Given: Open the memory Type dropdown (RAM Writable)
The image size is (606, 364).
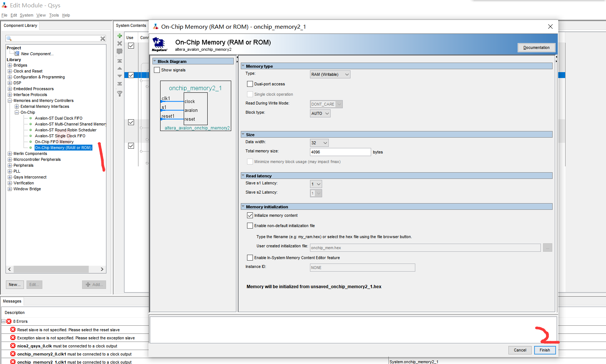Looking at the screenshot, I should coord(330,74).
